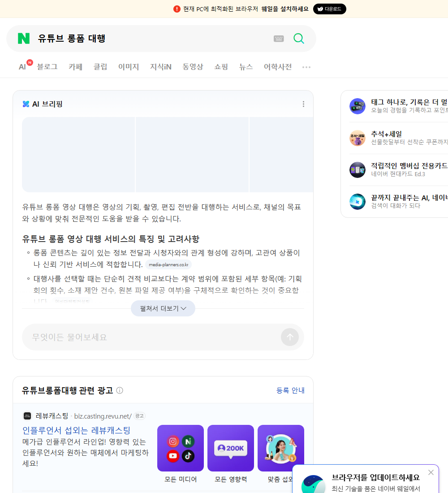The height and width of the screenshot is (493, 448).
Task: Click the 태그 하나로 promo icon
Action: (x=358, y=106)
